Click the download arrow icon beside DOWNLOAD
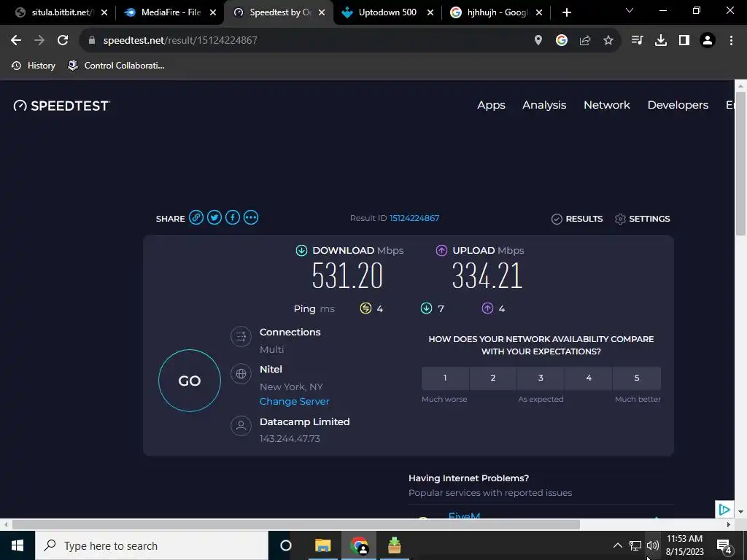 301,251
